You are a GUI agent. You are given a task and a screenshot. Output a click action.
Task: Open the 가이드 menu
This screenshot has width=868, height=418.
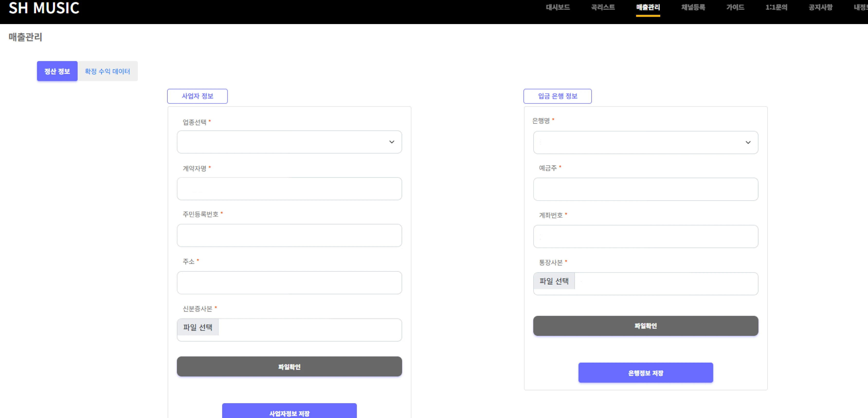tap(735, 7)
